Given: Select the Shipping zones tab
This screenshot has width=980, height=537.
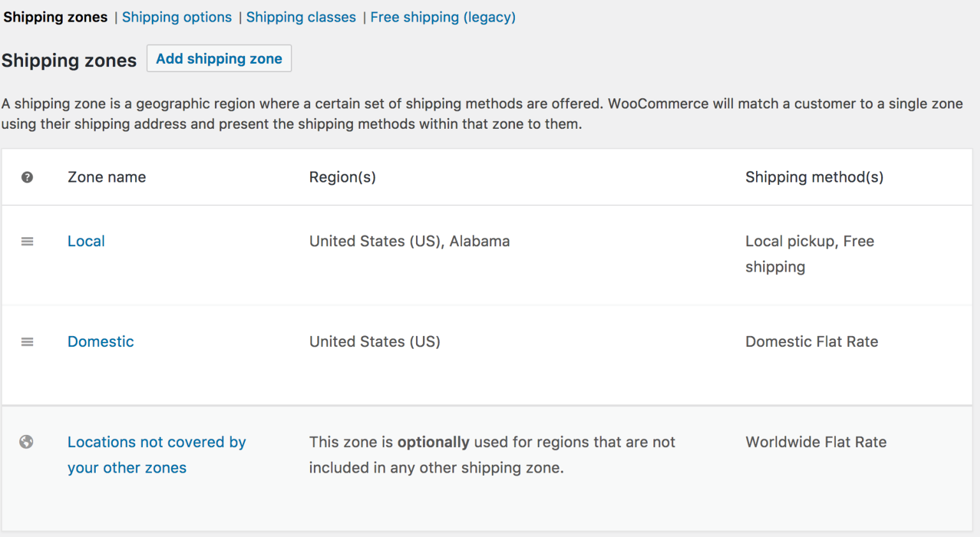Looking at the screenshot, I should click(56, 17).
